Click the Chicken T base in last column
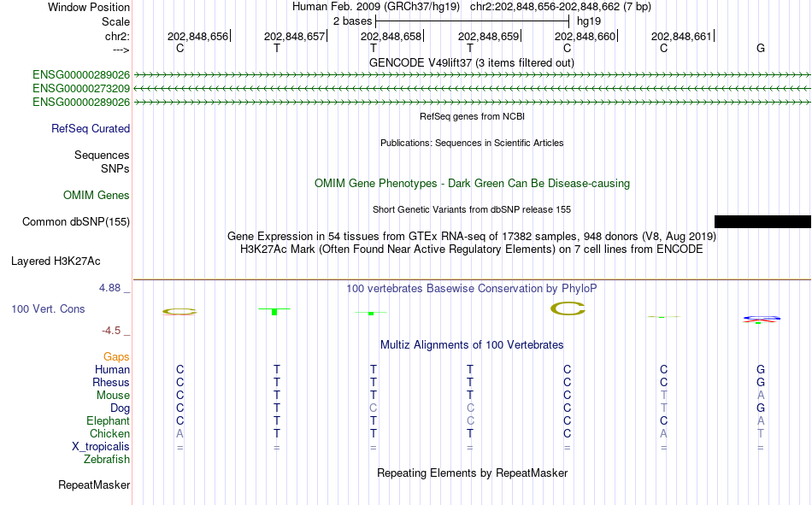Viewport: 812px width, 505px height. coord(760,433)
